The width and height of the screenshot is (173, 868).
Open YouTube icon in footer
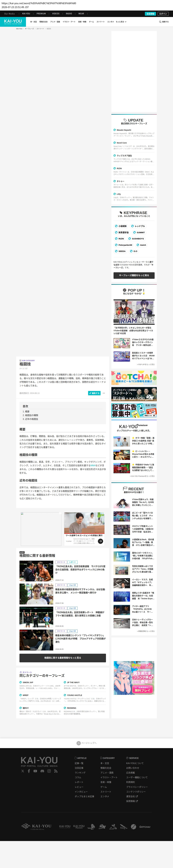tap(35, 771)
